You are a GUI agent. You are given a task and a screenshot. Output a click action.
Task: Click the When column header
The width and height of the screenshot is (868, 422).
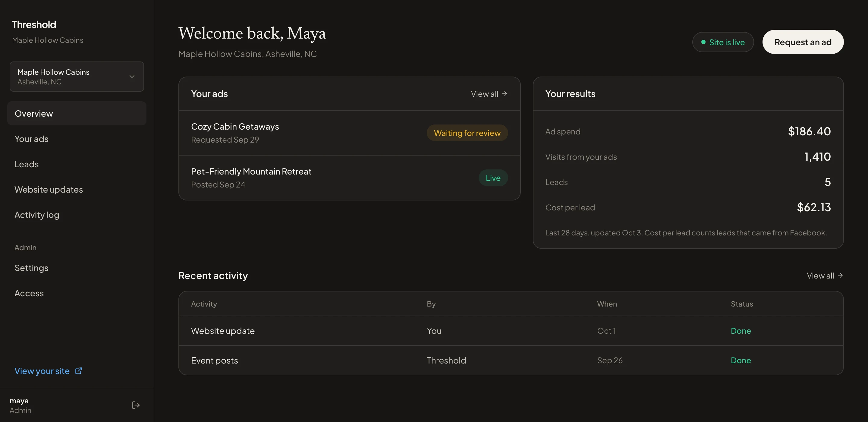(607, 304)
